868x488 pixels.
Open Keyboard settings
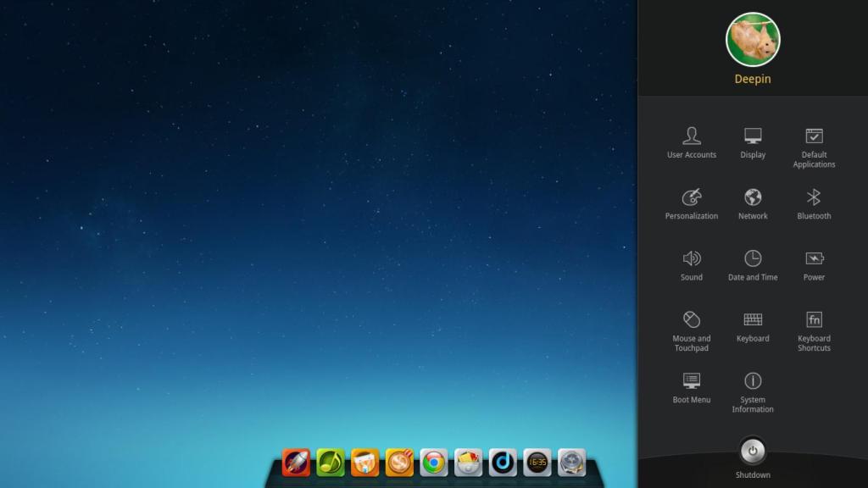(x=752, y=326)
